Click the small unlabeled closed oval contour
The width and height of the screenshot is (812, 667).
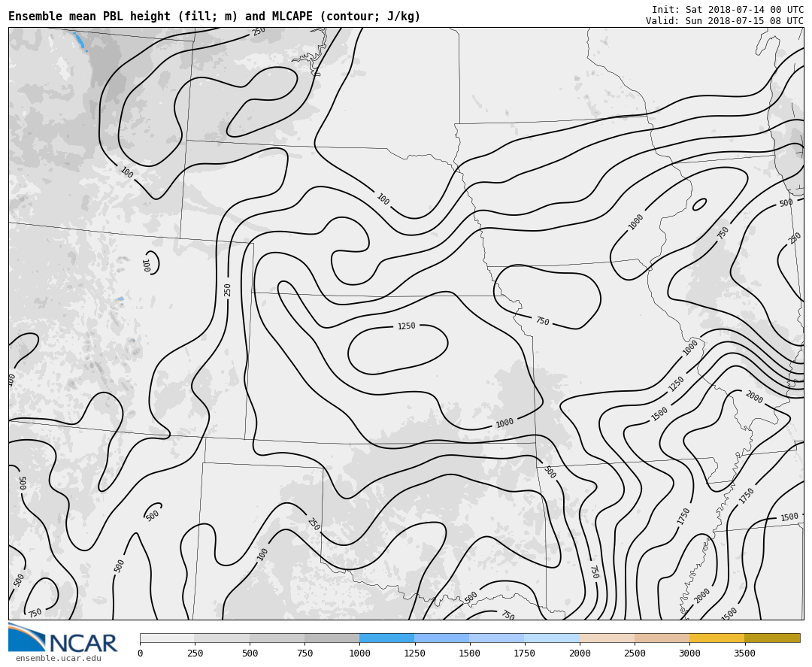coord(699,205)
